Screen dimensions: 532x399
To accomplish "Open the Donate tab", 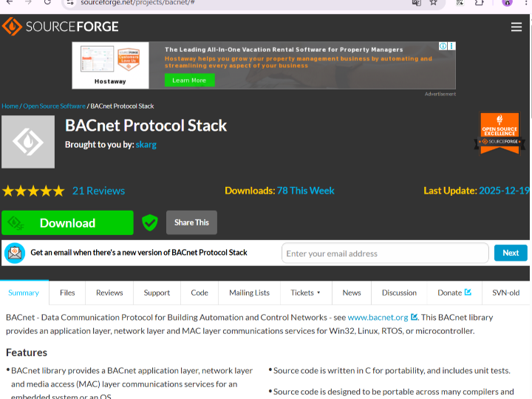I will [454, 293].
